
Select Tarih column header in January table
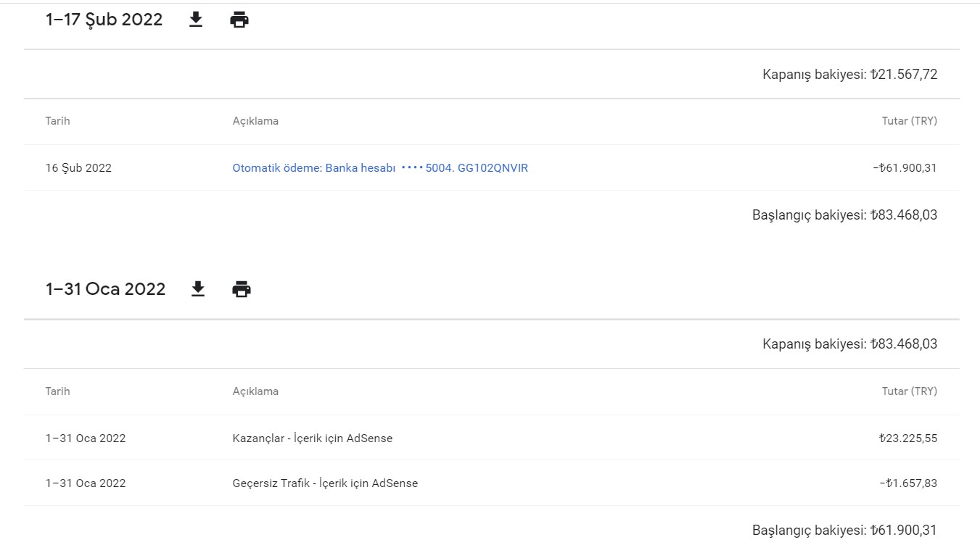[58, 391]
